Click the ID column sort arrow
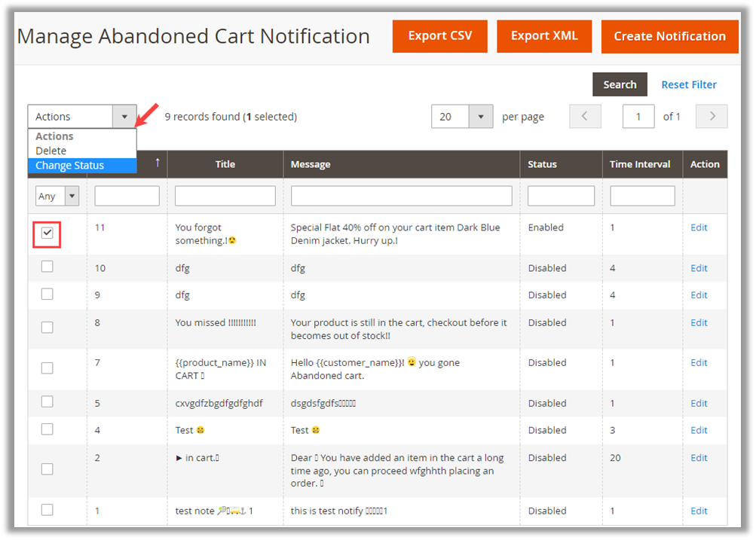Viewport: 756px width, 540px height. tap(158, 163)
